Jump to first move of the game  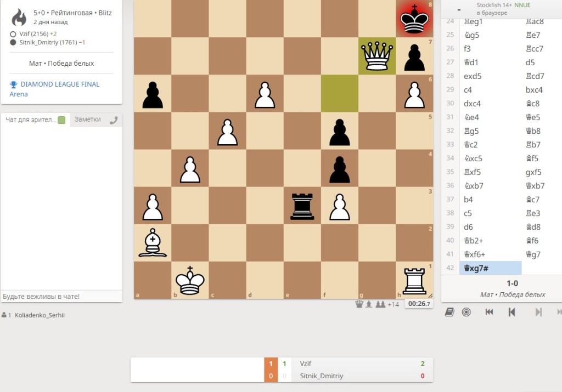pyautogui.click(x=490, y=312)
